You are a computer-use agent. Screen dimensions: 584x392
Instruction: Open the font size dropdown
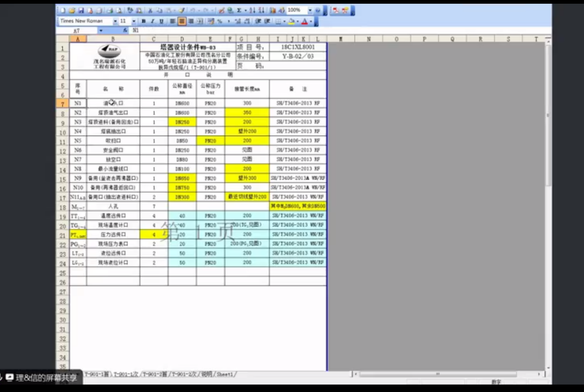134,21
